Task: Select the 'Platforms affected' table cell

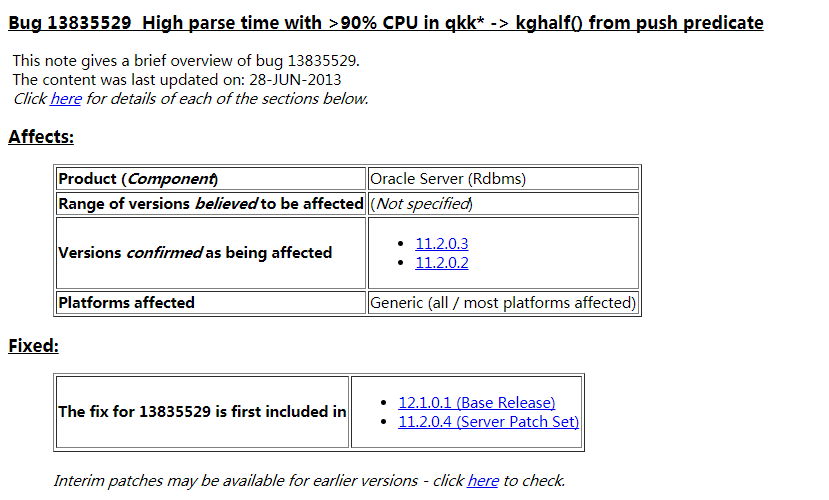Action: click(x=127, y=302)
